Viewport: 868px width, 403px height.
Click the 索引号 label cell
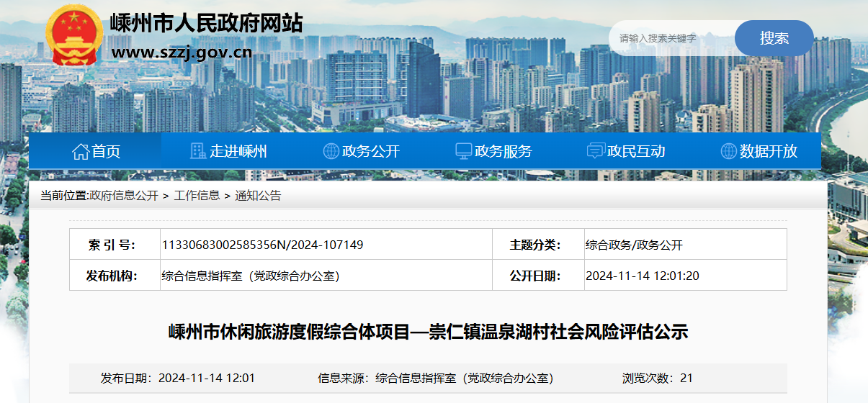[115, 245]
